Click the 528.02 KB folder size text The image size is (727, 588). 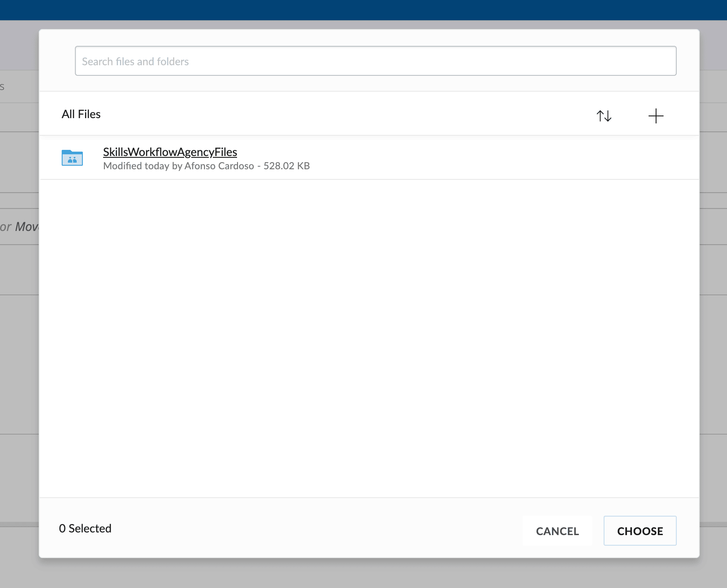(286, 166)
